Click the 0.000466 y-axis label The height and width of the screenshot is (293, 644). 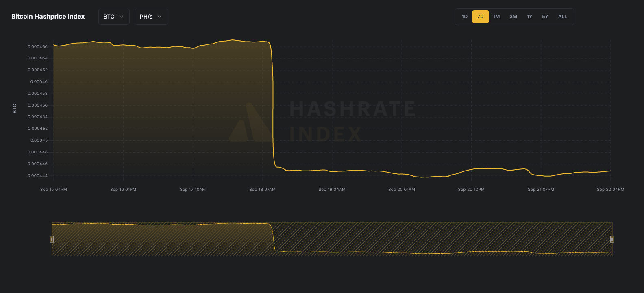[x=37, y=47]
